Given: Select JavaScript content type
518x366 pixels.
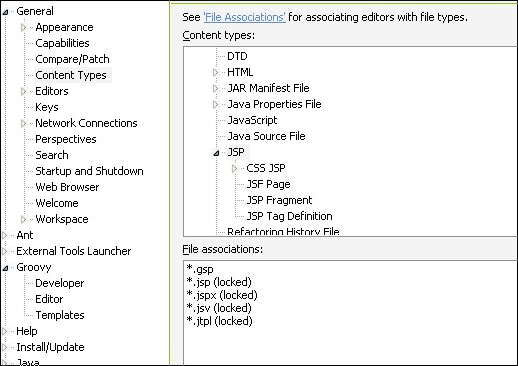Looking at the screenshot, I should pos(252,120).
